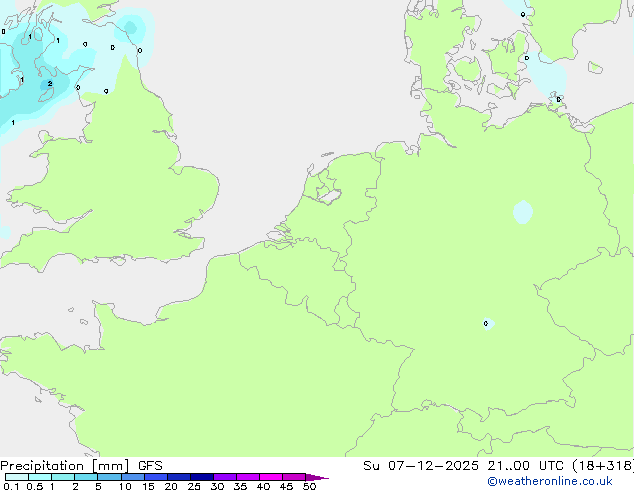Select the 30–35 mm purple legend swatch
This screenshot has width=634, height=490.
(x=225, y=477)
